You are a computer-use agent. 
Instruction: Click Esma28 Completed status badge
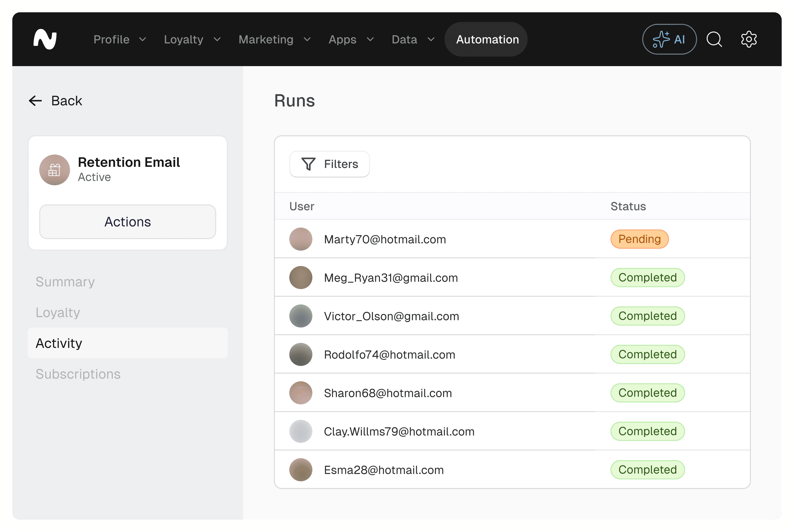(x=647, y=469)
